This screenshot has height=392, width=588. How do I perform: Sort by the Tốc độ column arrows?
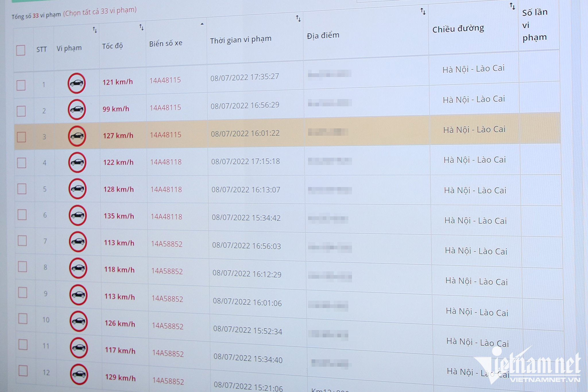(142, 27)
